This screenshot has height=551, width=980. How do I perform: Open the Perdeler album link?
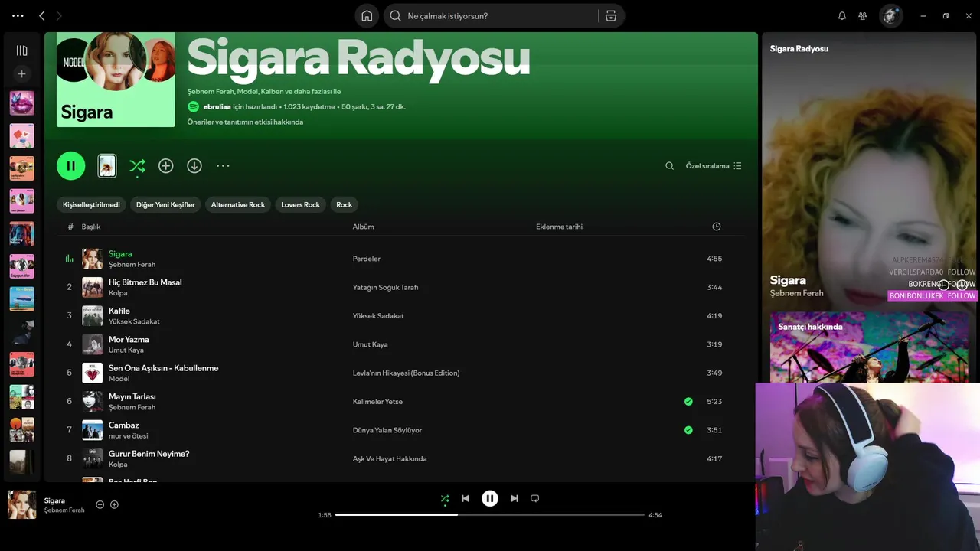click(x=366, y=259)
